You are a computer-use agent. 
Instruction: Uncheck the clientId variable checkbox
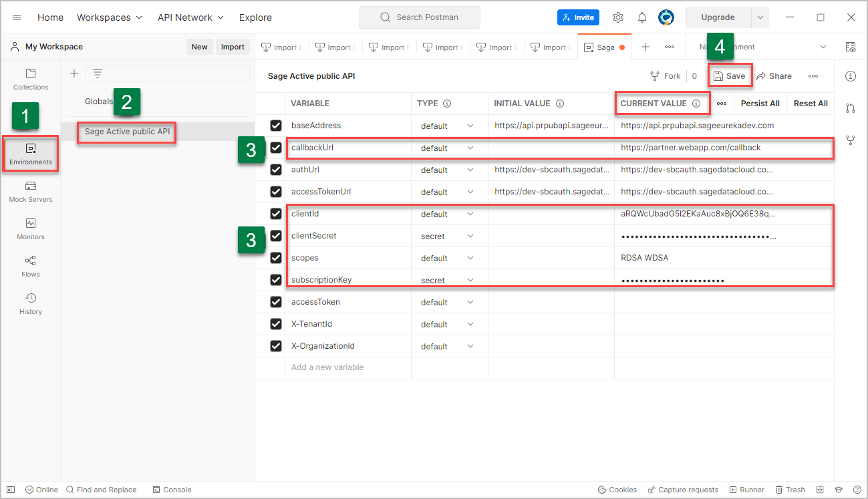275,214
